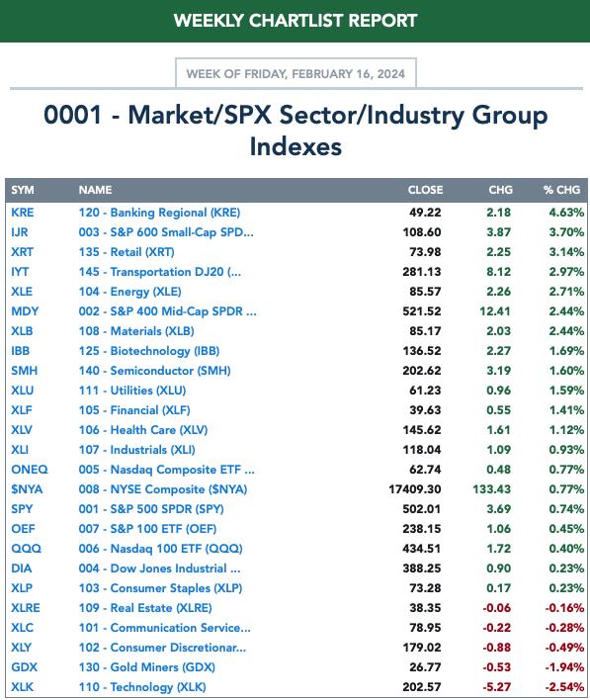Open the KRE symbol link
Viewport: 590px width, 700px height.
click(x=23, y=213)
